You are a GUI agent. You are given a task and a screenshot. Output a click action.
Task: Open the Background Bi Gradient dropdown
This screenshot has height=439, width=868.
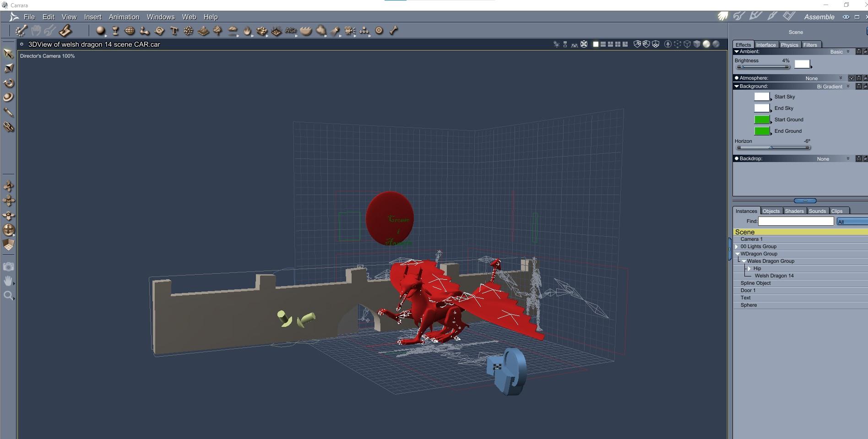(833, 87)
